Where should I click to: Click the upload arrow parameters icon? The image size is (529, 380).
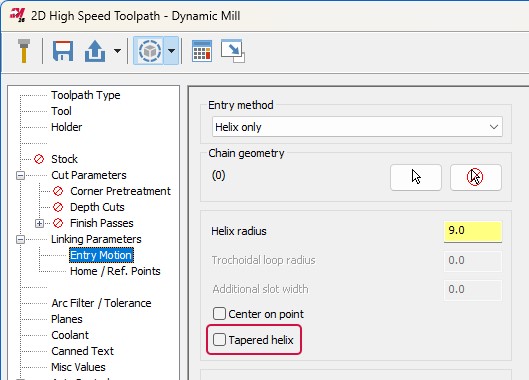95,51
